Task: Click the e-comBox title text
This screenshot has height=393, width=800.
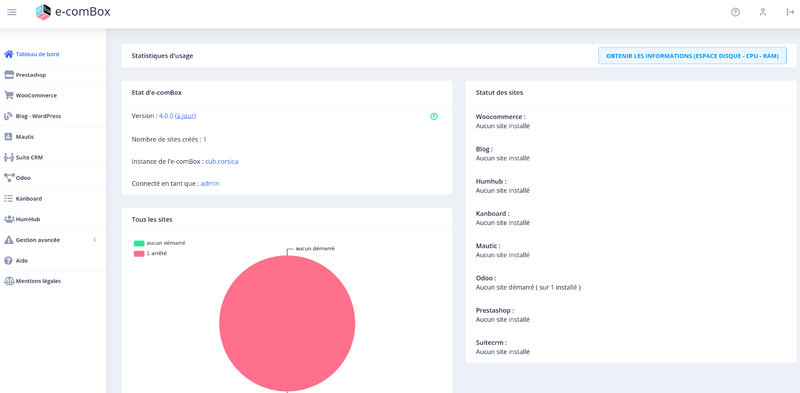Action: pos(82,12)
